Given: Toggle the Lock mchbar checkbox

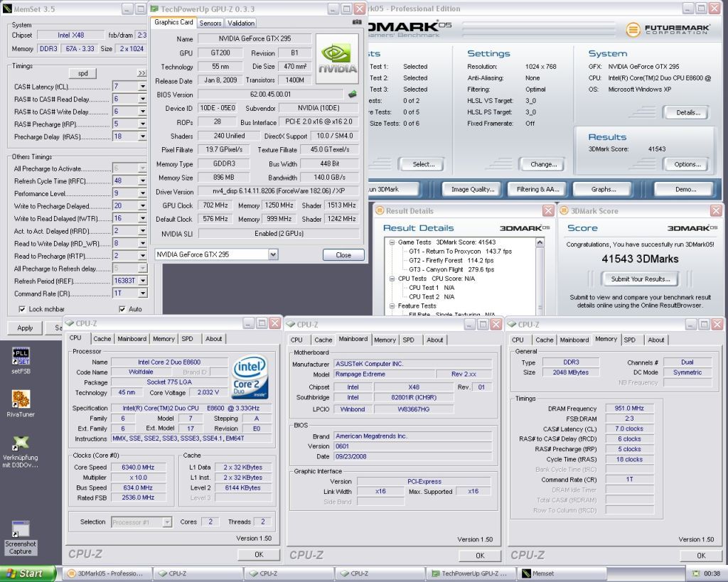Looking at the screenshot, I should point(22,309).
